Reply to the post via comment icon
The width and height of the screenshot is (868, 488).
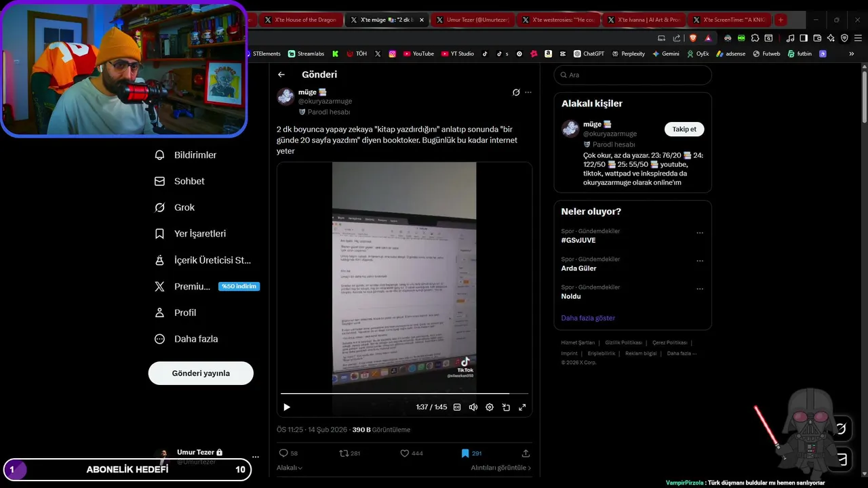click(x=288, y=453)
